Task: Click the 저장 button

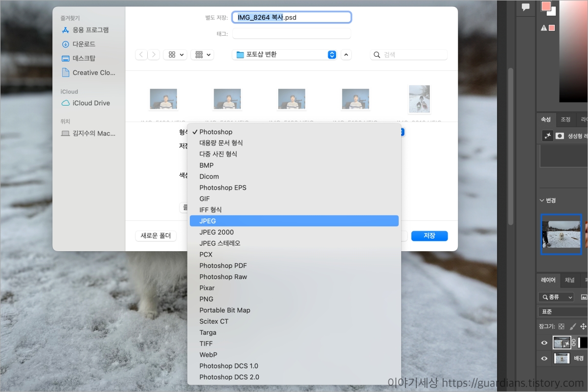Action: pos(430,236)
